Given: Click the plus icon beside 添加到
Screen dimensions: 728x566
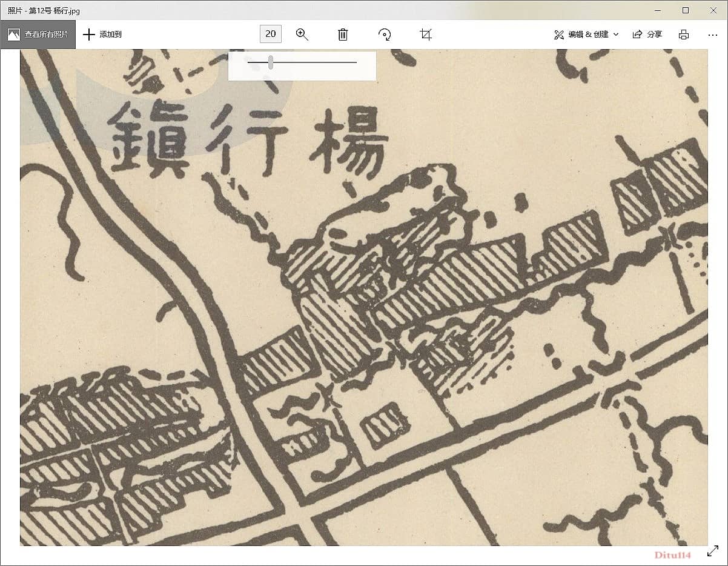Looking at the screenshot, I should (x=89, y=35).
